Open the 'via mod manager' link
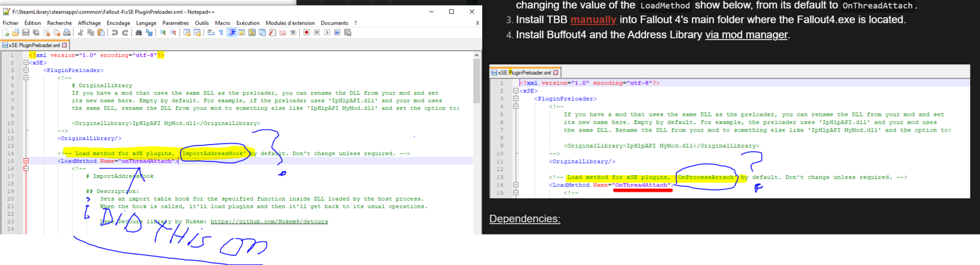 pos(746,35)
